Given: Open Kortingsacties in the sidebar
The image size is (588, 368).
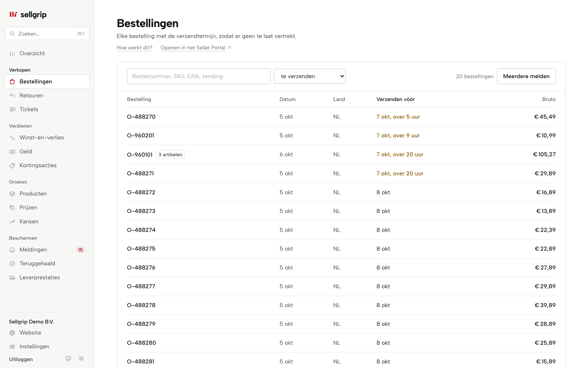Looking at the screenshot, I should pyautogui.click(x=47, y=166).
